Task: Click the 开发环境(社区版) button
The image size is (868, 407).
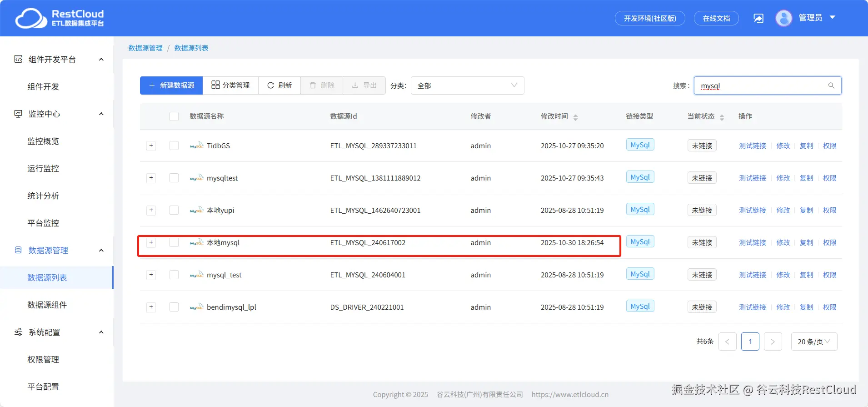Action: 650,18
